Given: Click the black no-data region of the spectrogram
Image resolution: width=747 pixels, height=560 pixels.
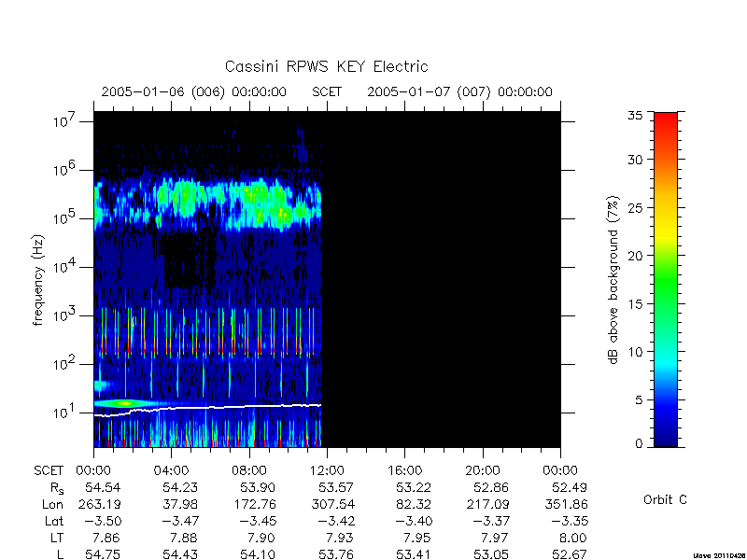Looking at the screenshot, I should [441, 279].
